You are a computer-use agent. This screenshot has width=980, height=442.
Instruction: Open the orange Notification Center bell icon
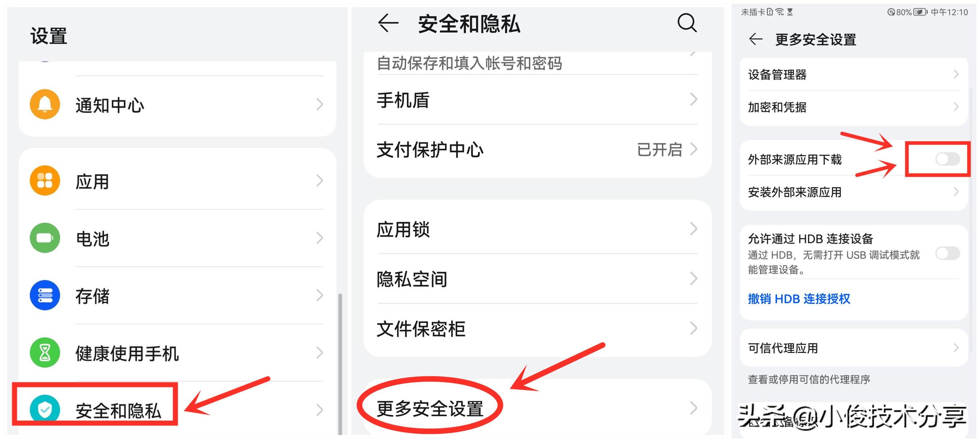click(x=45, y=104)
